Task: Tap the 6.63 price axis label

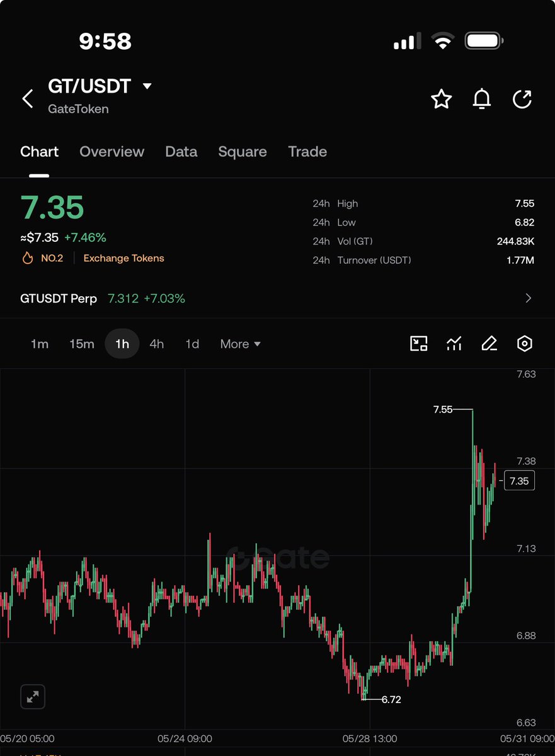Action: [x=526, y=723]
